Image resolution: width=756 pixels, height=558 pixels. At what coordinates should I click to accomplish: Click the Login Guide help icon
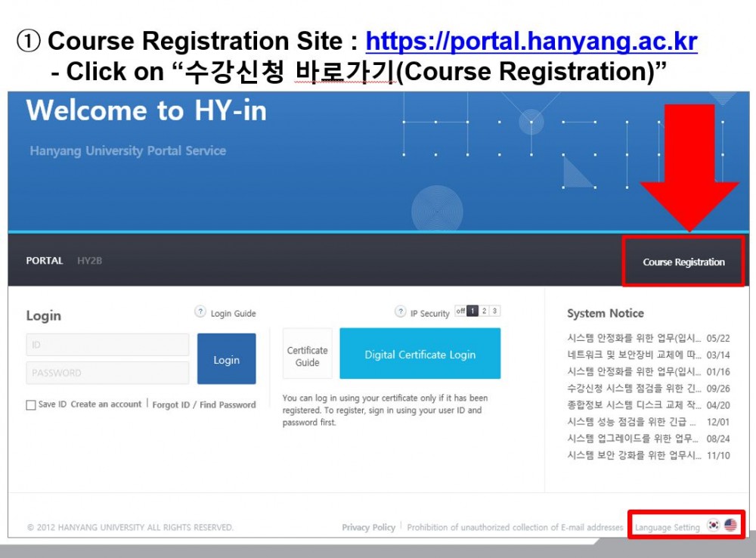tap(200, 312)
